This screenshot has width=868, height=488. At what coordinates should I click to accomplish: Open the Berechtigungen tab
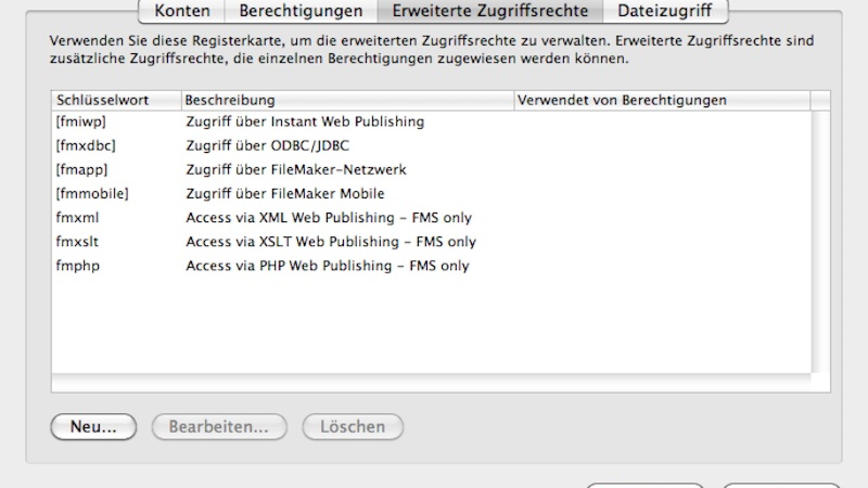click(x=301, y=10)
